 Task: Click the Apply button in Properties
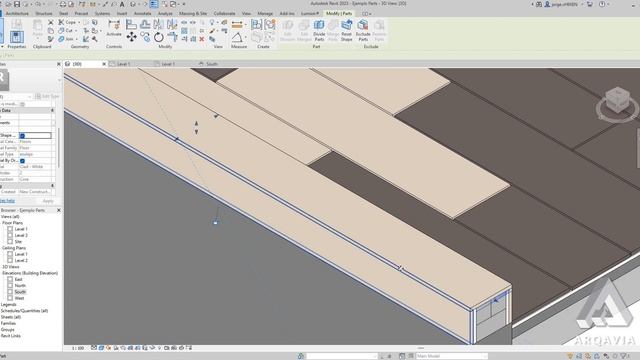(x=48, y=201)
